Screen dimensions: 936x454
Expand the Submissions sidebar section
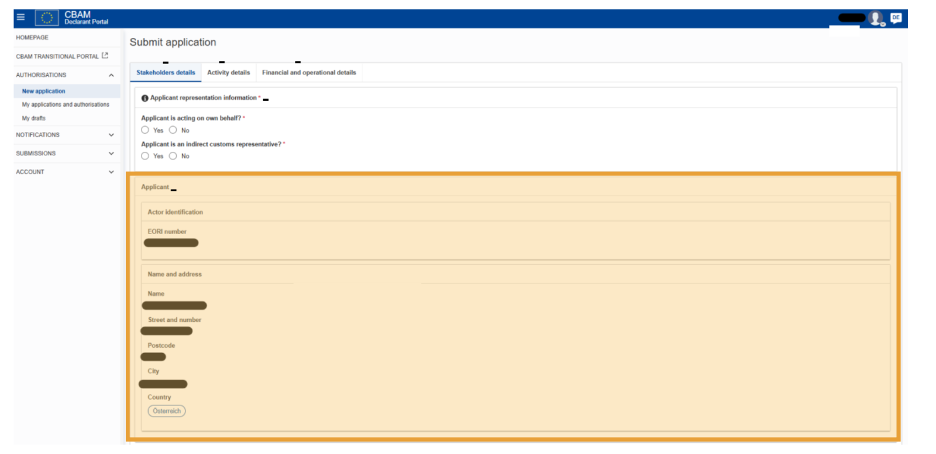click(x=110, y=153)
